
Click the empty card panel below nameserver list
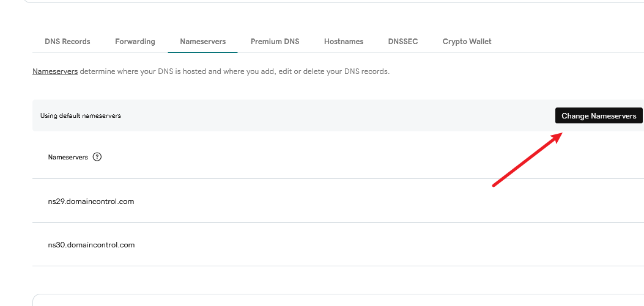point(336,301)
